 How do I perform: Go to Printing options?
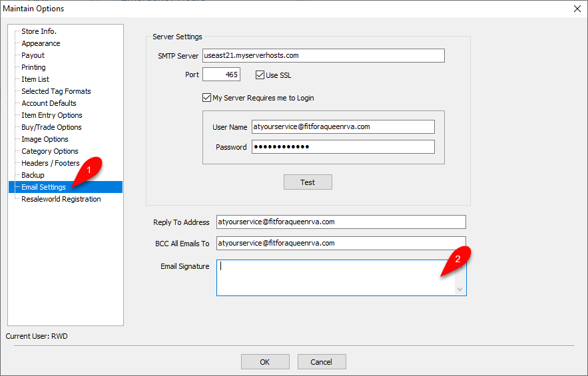(33, 67)
